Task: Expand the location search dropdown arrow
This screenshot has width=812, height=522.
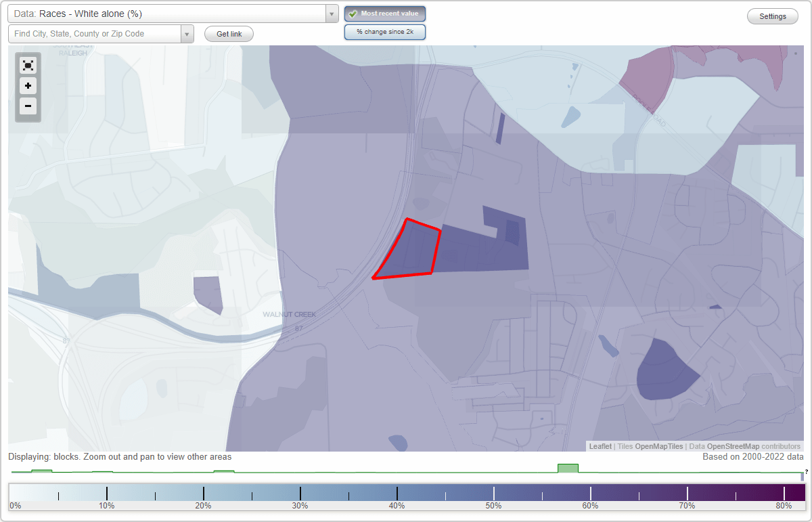Action: tap(187, 34)
